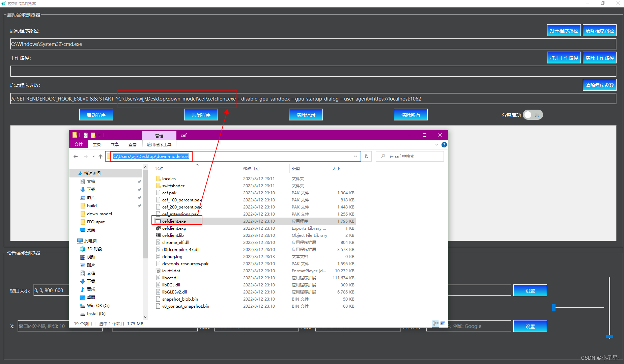624x364 pixels.
Task: Focus the empty 工作路径 input field
Action: point(313,71)
